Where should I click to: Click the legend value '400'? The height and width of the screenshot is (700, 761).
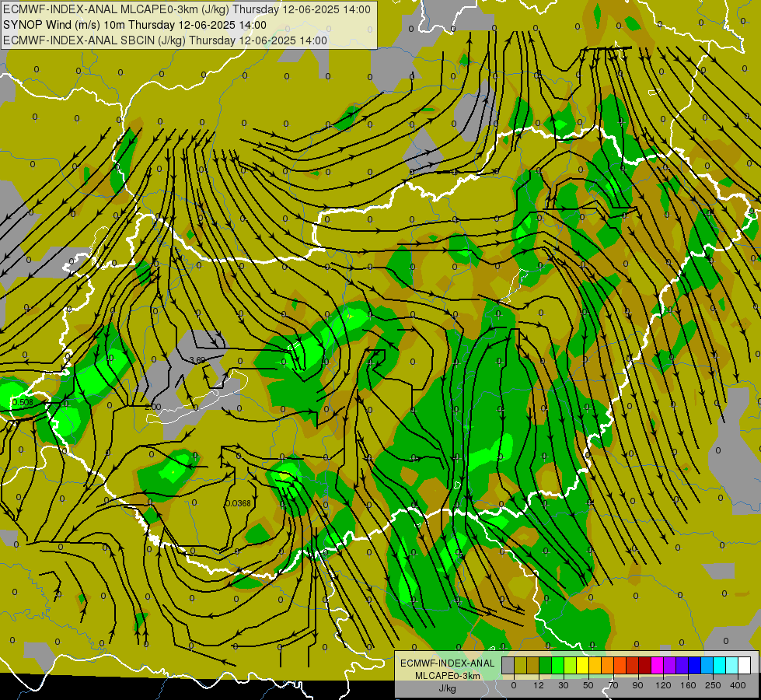[x=738, y=685]
